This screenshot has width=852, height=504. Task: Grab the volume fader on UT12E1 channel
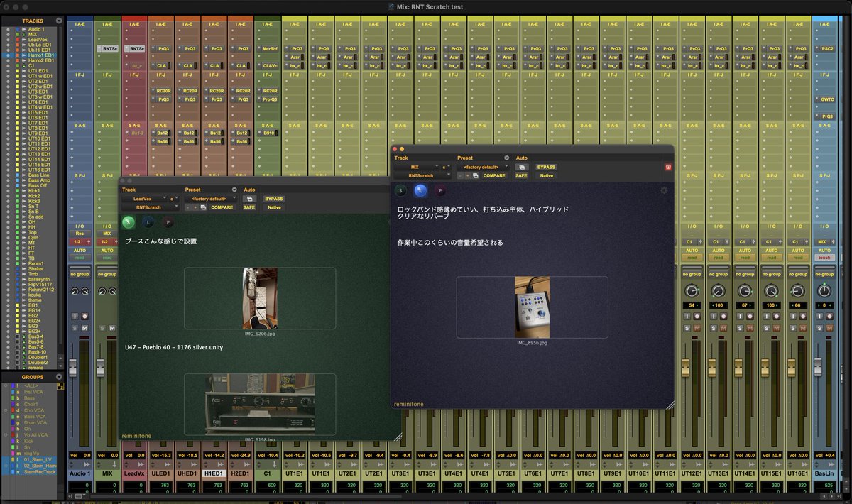click(687, 368)
